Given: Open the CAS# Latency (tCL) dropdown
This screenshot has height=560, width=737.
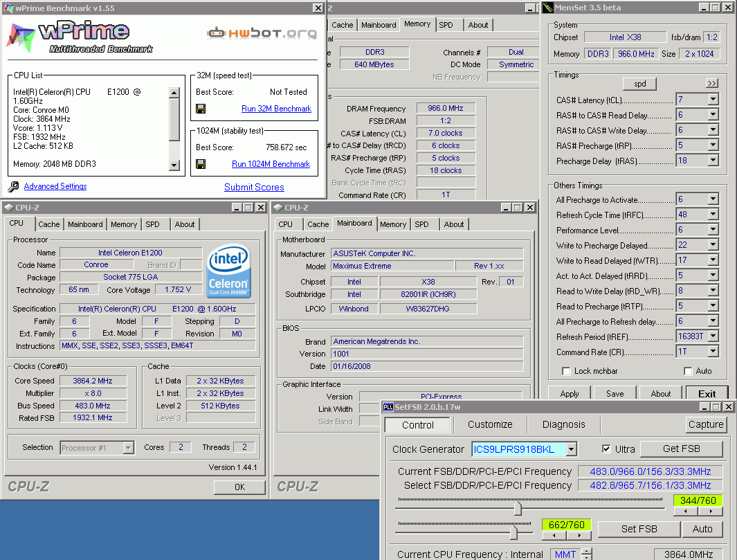Looking at the screenshot, I should [713, 100].
